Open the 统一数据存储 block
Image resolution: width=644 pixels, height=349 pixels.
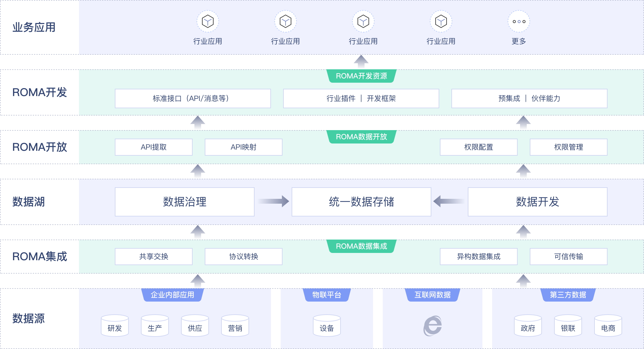tap(361, 202)
